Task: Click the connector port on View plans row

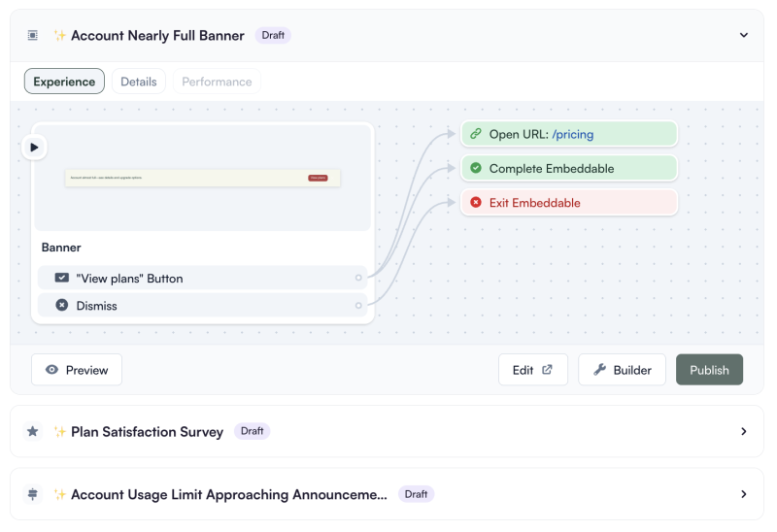Action: click(x=358, y=278)
